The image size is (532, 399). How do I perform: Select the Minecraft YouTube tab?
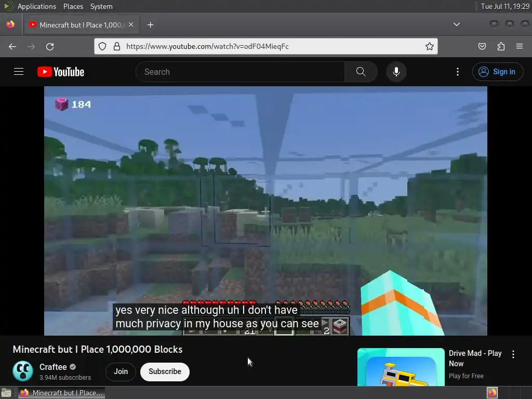point(82,25)
